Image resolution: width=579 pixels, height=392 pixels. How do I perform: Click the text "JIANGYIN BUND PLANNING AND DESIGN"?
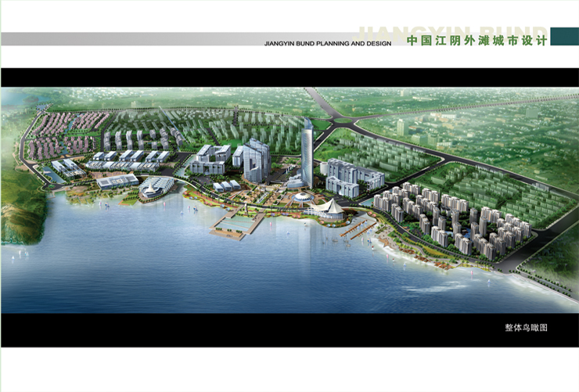[328, 44]
